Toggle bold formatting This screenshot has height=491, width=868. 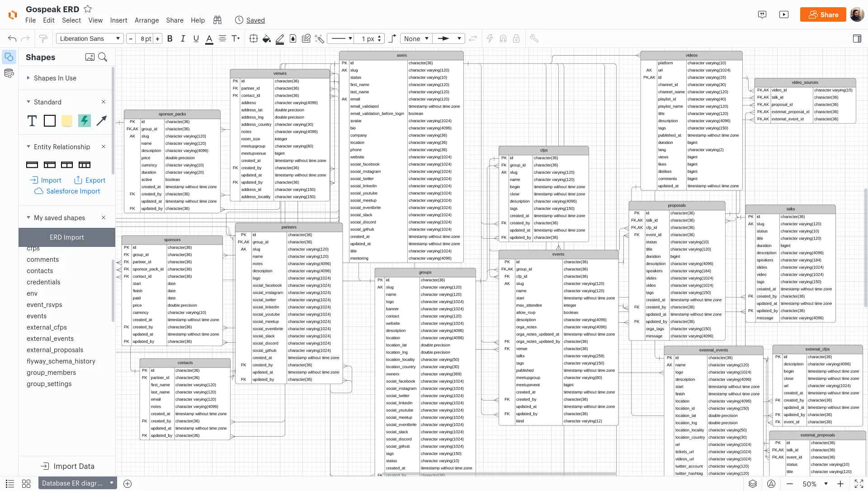click(x=170, y=39)
